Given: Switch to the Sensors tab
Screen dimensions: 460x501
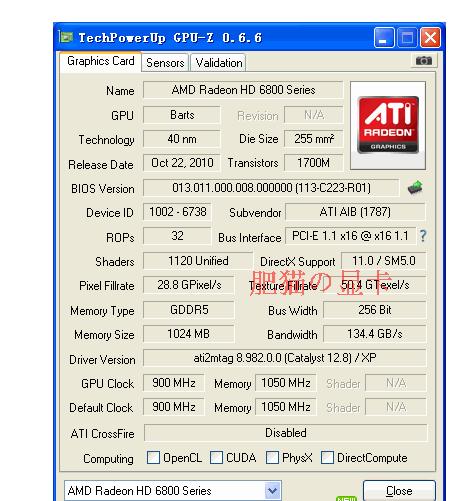Looking at the screenshot, I should pyautogui.click(x=165, y=63).
